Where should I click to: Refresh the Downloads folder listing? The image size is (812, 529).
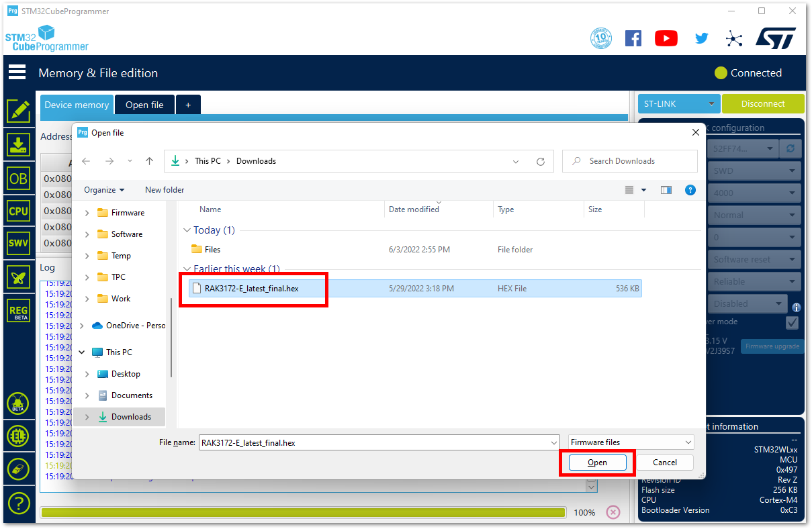point(541,161)
